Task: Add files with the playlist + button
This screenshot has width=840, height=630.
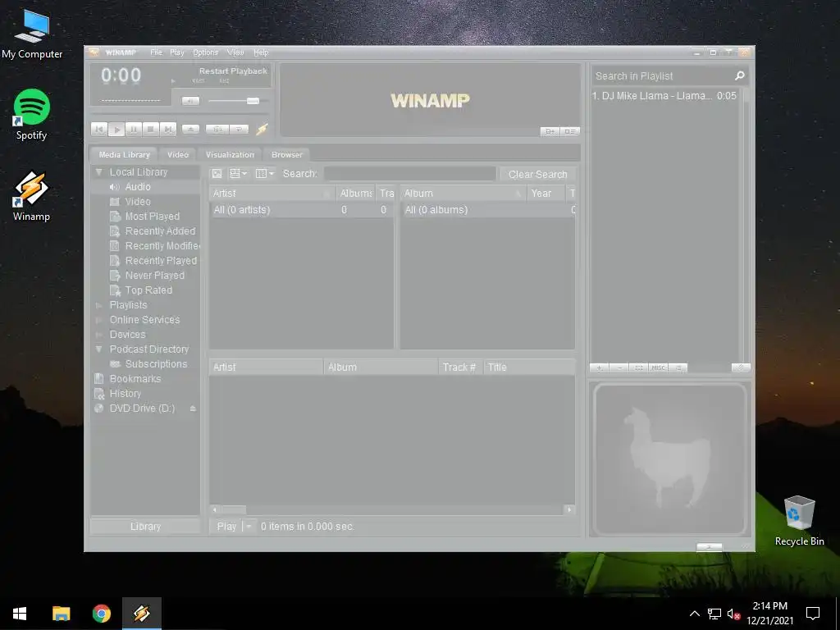Action: tap(600, 367)
